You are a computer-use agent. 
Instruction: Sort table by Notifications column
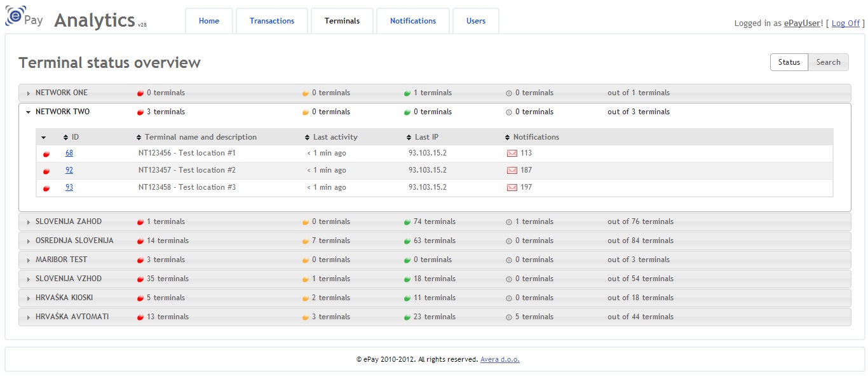point(532,137)
